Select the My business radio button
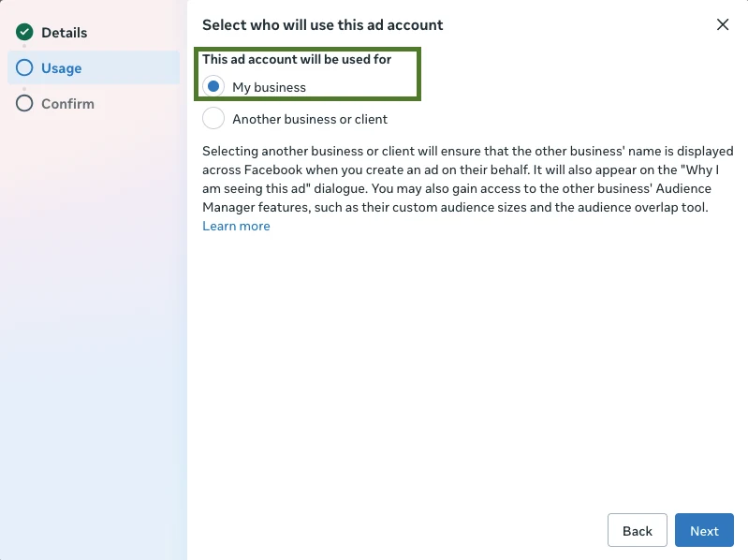748x560 pixels. [213, 87]
